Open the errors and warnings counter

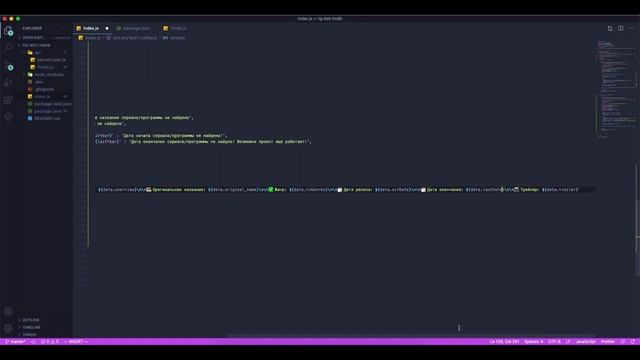pyautogui.click(x=50, y=342)
